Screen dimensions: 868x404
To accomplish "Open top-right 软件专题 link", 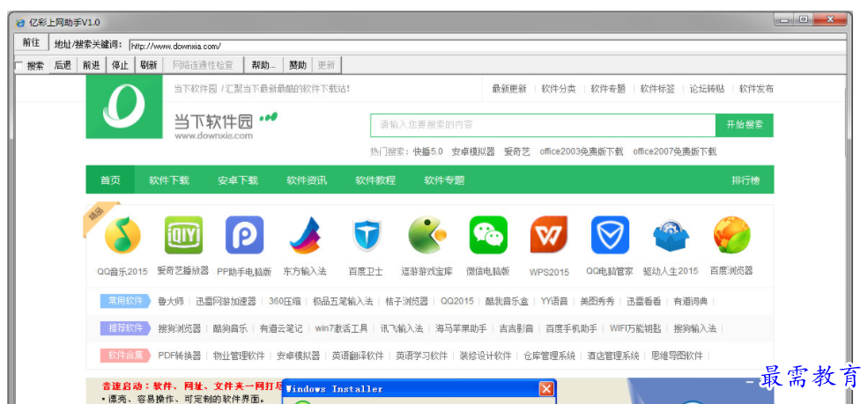I will point(608,88).
